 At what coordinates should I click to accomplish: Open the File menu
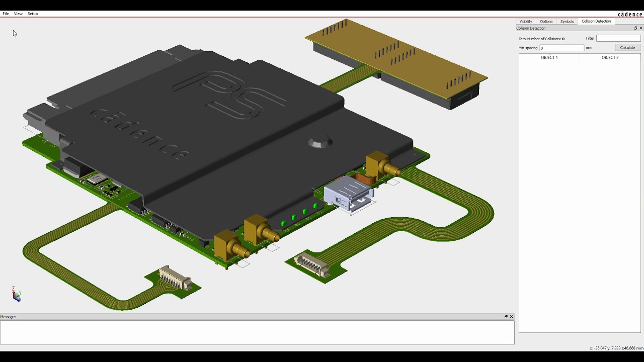[6, 14]
